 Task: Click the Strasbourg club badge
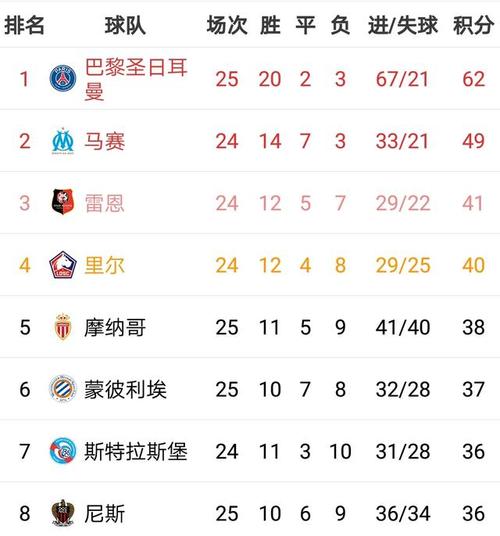[x=63, y=451]
